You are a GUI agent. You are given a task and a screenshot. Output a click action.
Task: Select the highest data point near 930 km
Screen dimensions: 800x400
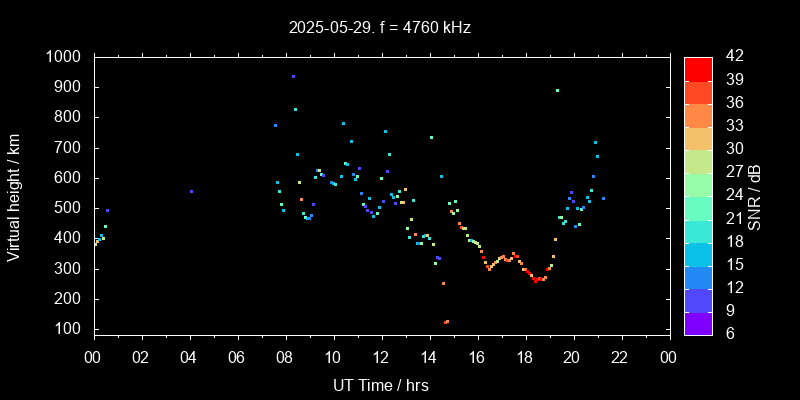pyautogui.click(x=293, y=76)
